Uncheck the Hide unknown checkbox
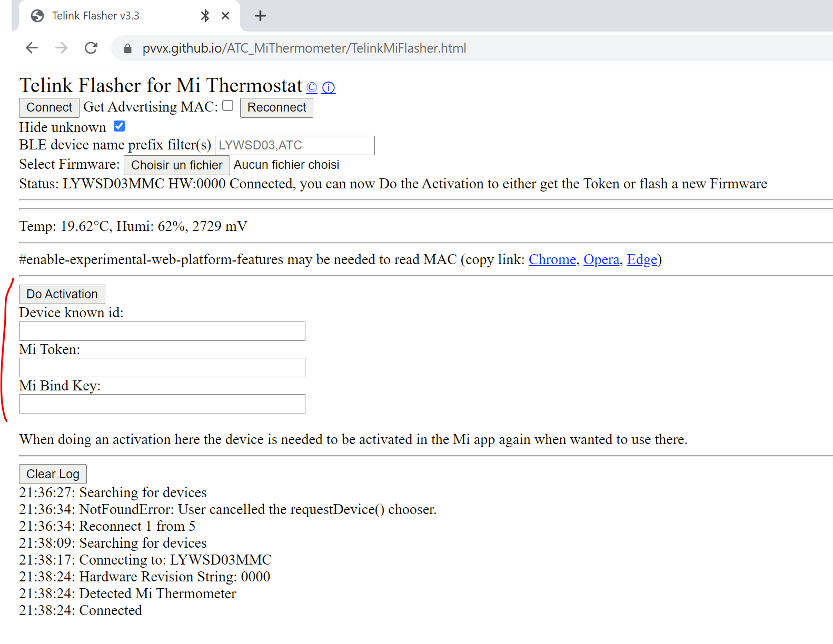 [x=119, y=126]
